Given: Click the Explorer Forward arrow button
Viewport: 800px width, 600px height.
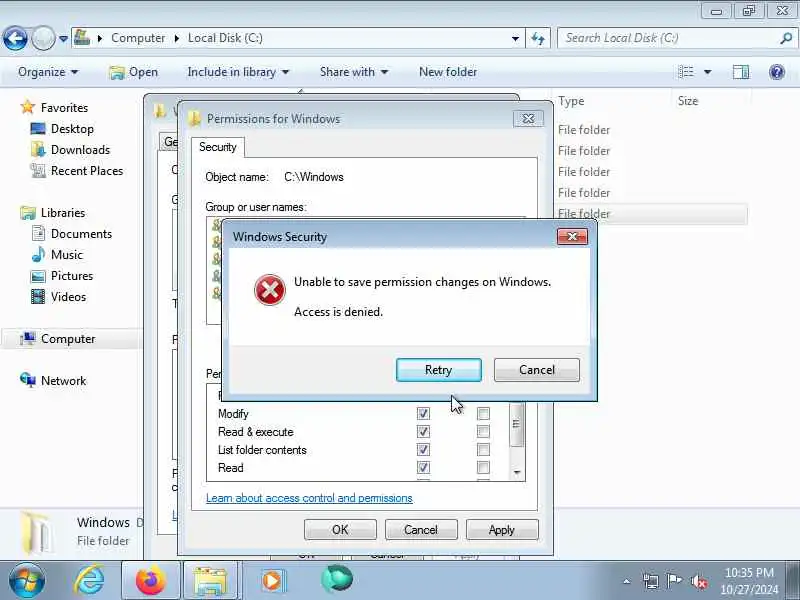Looking at the screenshot, I should [x=43, y=38].
